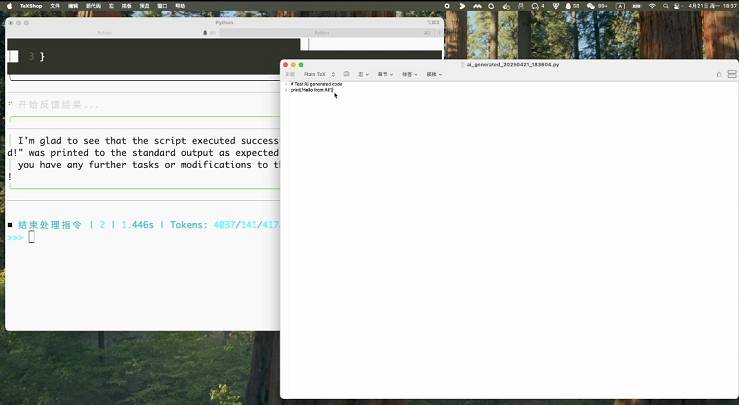
Task: Open the Wi-Fi menu bar icon
Action: (x=652, y=6)
